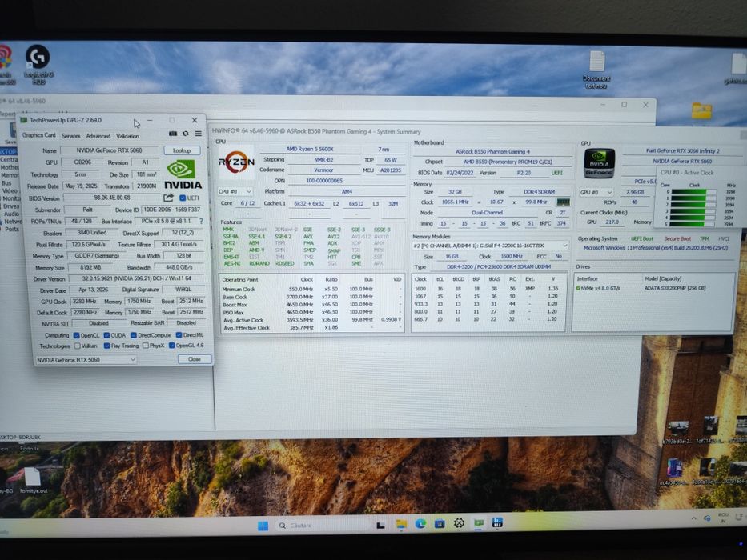Open Microsoft Store from taskbar

click(440, 524)
